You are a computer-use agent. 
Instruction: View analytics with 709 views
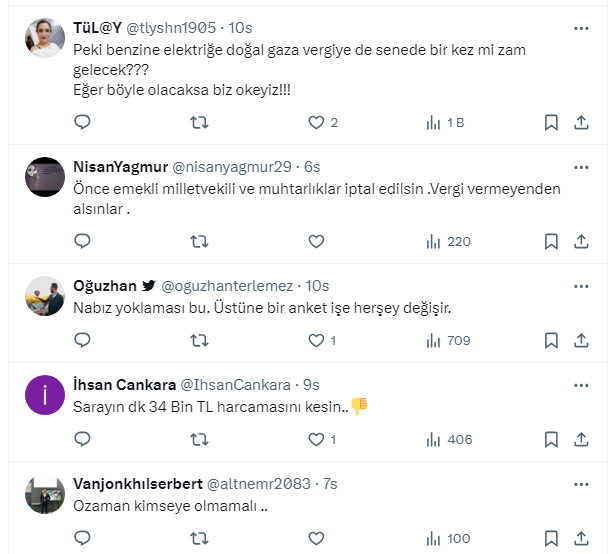click(x=448, y=340)
